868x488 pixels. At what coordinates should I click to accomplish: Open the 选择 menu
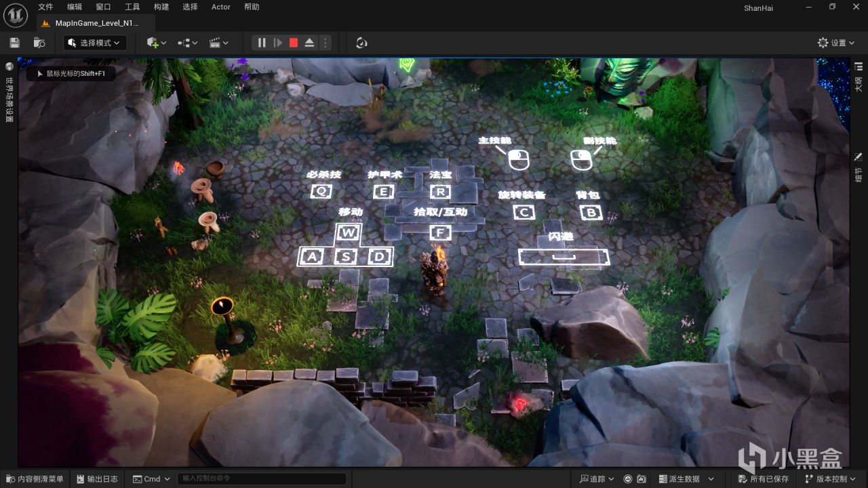[190, 7]
